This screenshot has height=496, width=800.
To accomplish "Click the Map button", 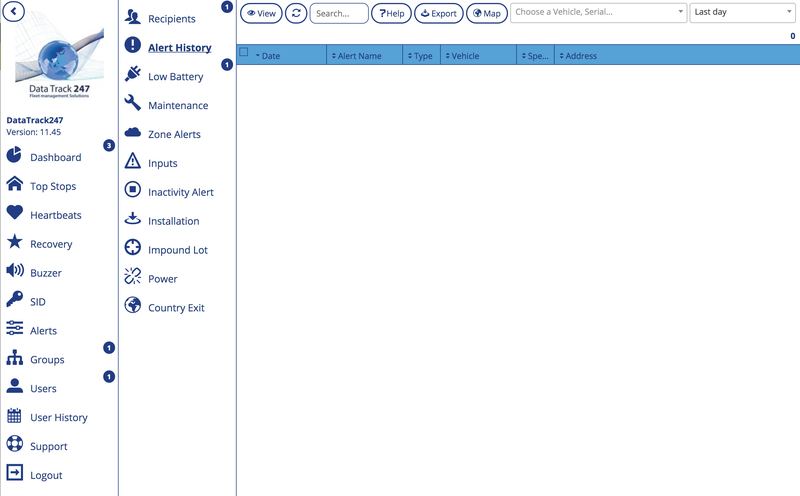I will tap(487, 13).
